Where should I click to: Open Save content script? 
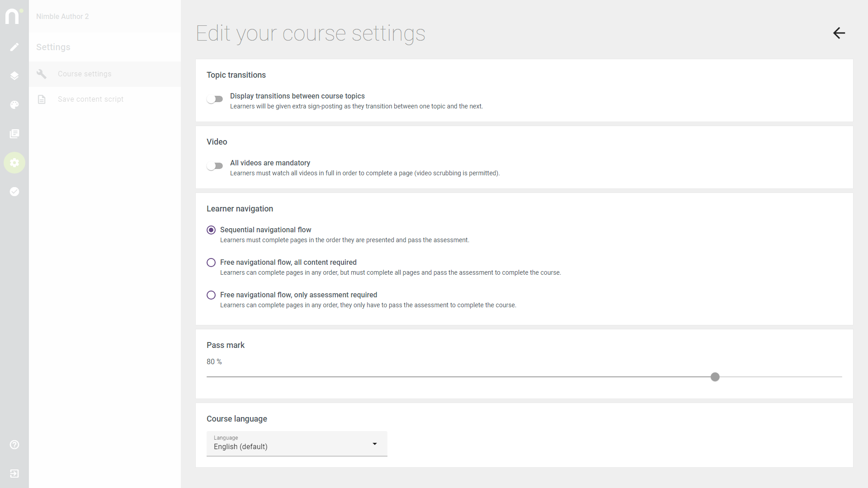pos(90,99)
